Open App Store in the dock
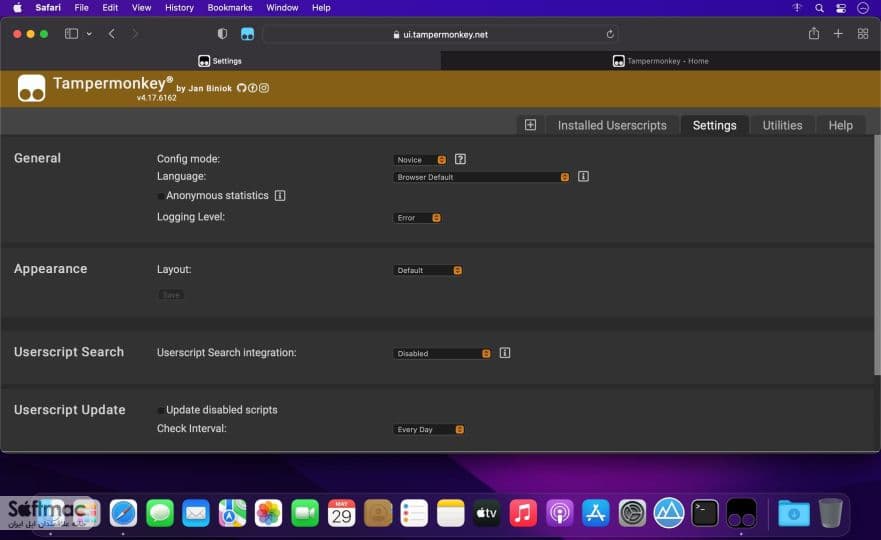This screenshot has width=881, height=540. (x=596, y=512)
